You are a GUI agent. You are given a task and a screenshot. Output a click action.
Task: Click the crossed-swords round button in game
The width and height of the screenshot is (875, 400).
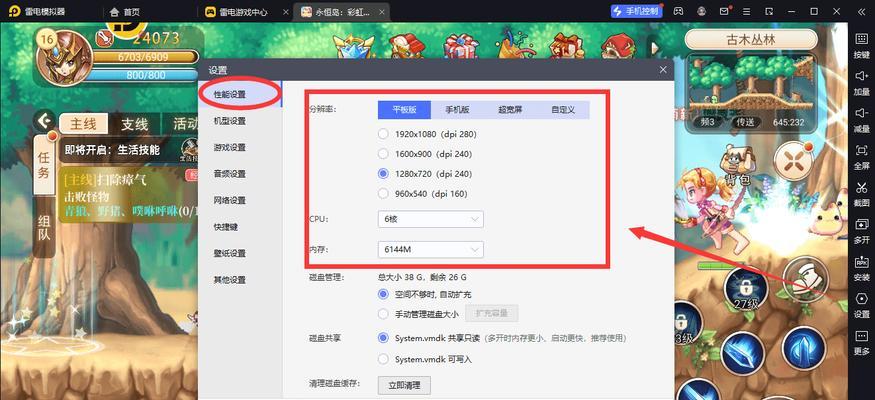792,162
